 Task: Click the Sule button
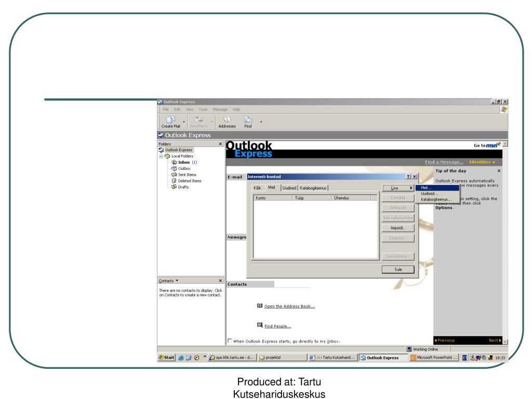[398, 270]
